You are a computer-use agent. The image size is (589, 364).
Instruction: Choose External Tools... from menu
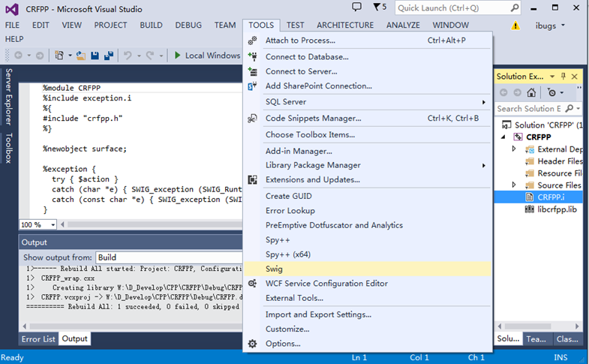(x=368, y=298)
